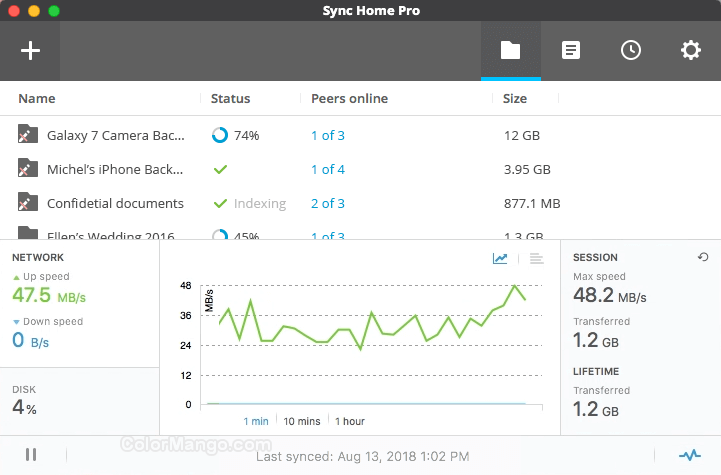Switch to line chart view
Viewport: 721px width, 475px height.
pyautogui.click(x=500, y=259)
